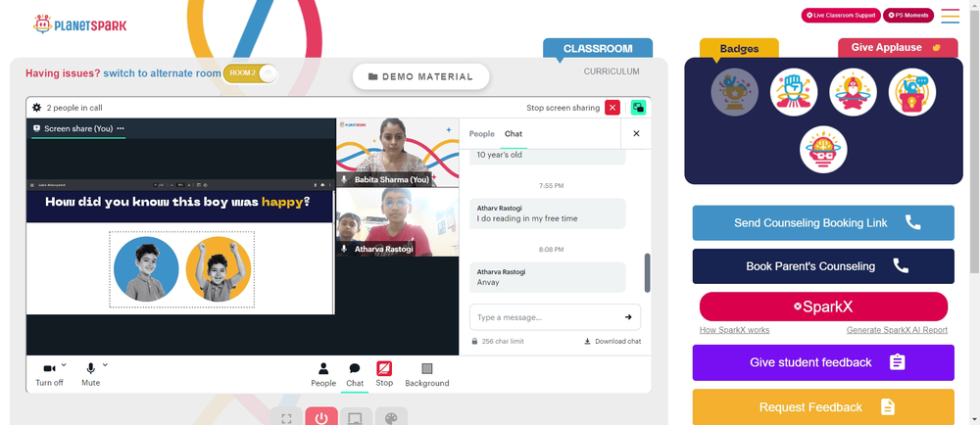This screenshot has height=425, width=980.
Task: Open the PlanetSpark logo home link
Action: pos(79,24)
